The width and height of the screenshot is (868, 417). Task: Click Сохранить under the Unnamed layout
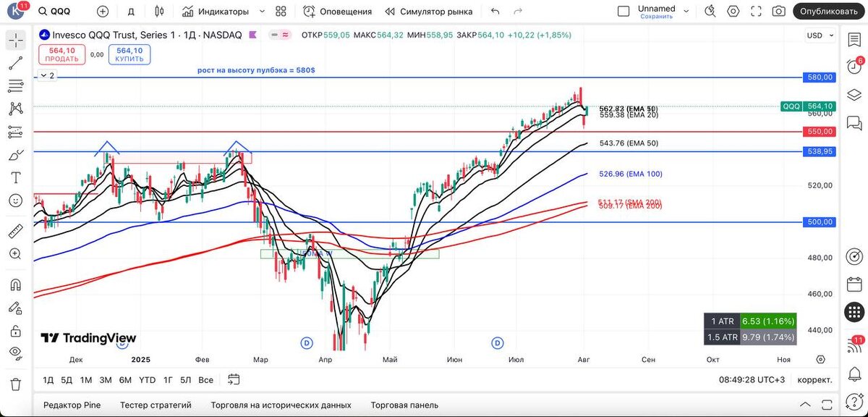(656, 16)
